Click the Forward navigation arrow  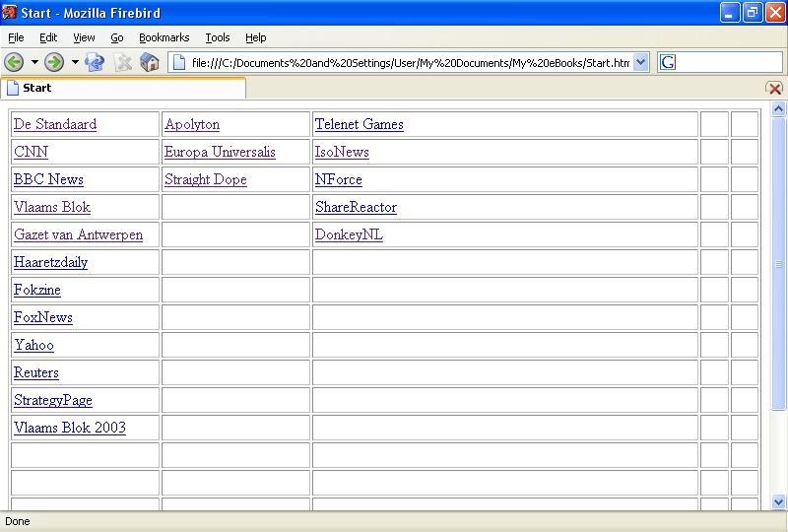[54, 62]
